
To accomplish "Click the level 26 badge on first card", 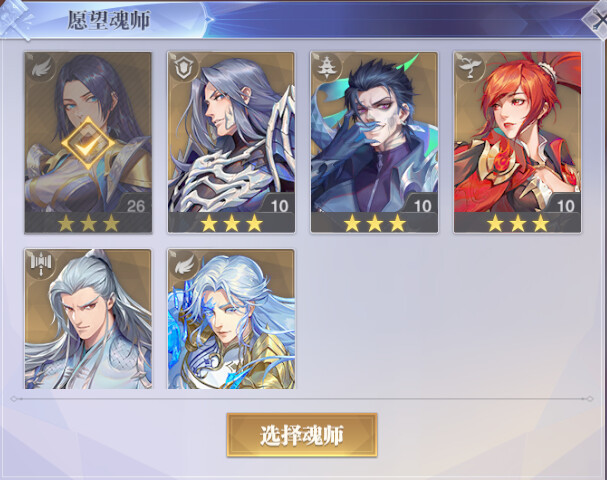I will [136, 206].
